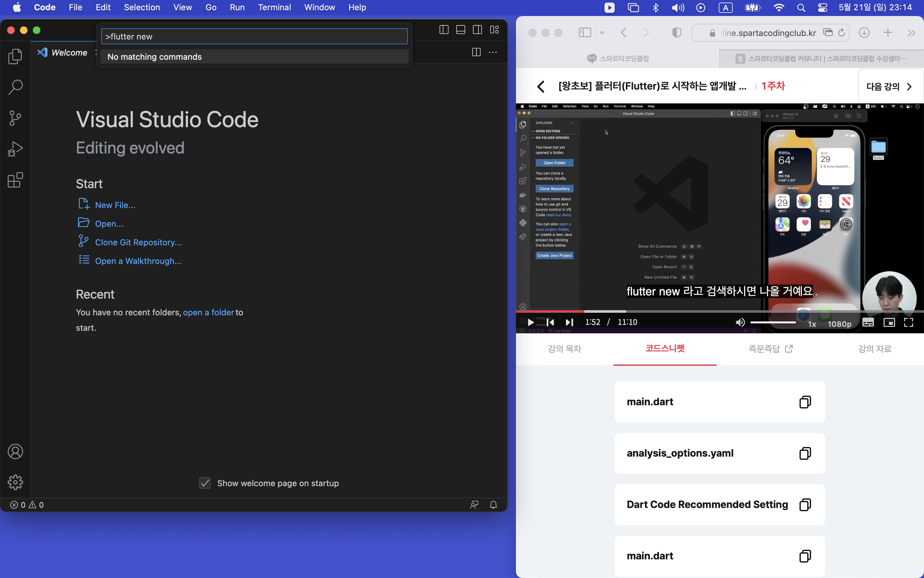
Task: Open the File menu
Action: click(75, 7)
